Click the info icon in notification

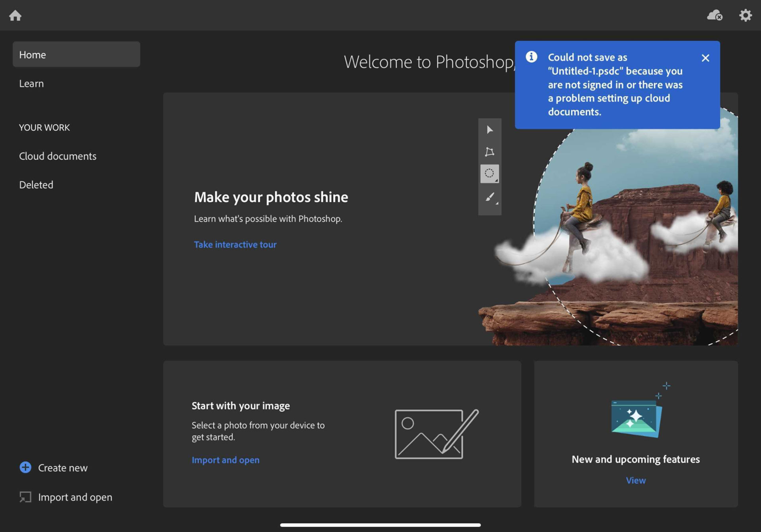point(531,57)
